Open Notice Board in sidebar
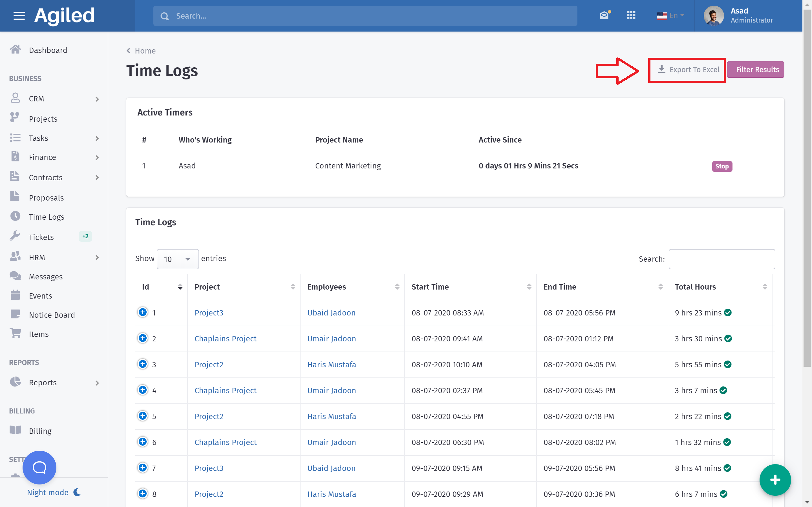Viewport: 812px width, 507px height. point(52,315)
